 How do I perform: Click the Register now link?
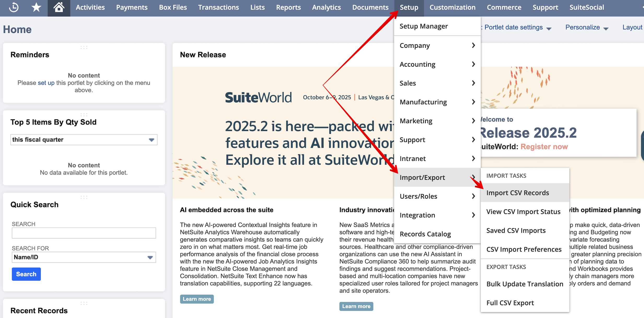click(x=544, y=147)
